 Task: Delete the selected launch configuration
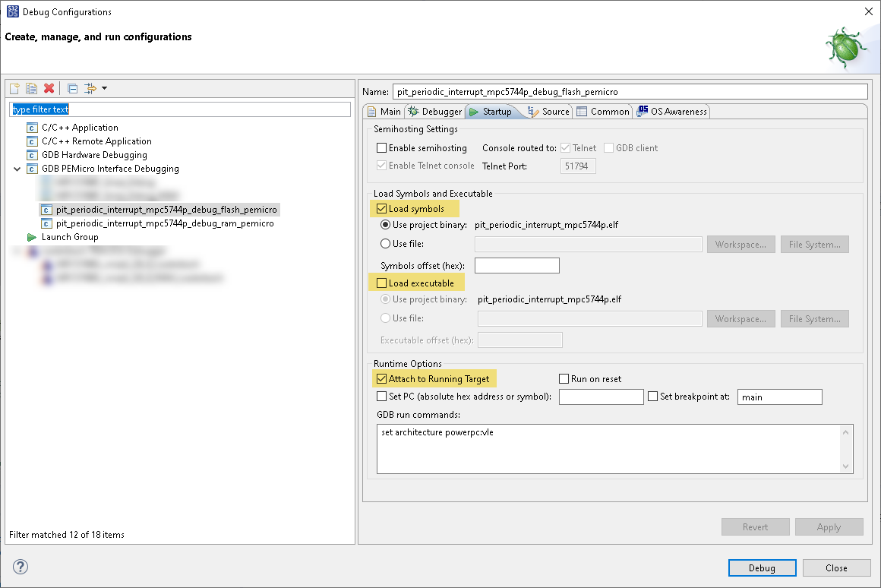click(49, 88)
